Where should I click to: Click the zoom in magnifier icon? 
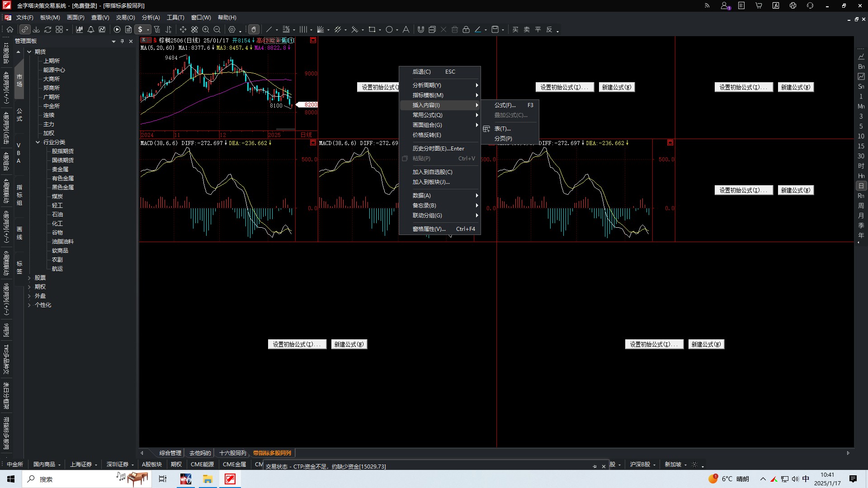(206, 29)
